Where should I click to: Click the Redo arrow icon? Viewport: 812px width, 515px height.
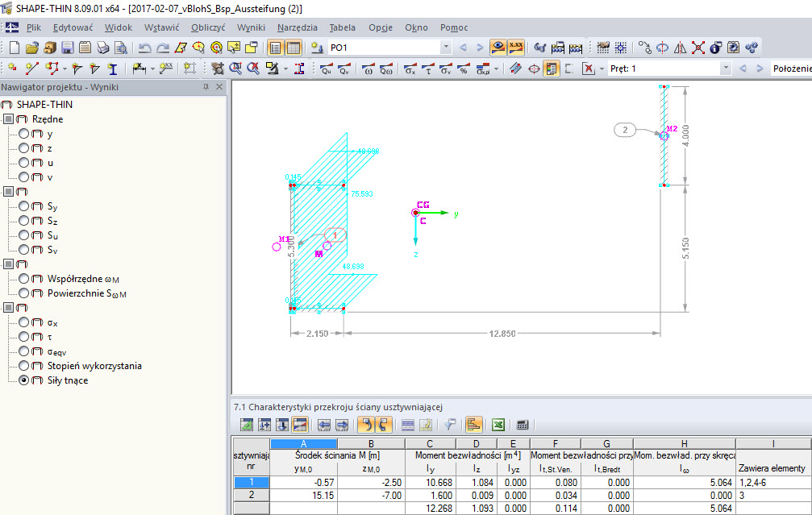coord(163,48)
